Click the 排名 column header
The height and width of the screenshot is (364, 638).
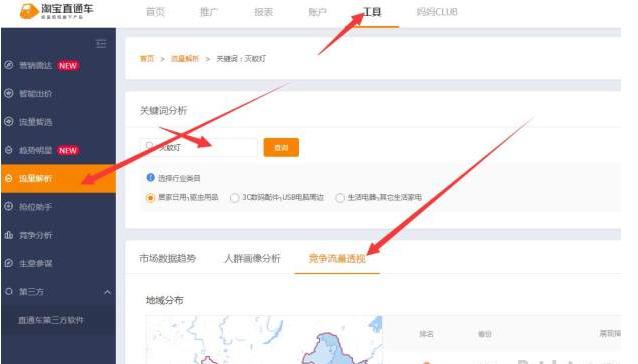(x=426, y=334)
